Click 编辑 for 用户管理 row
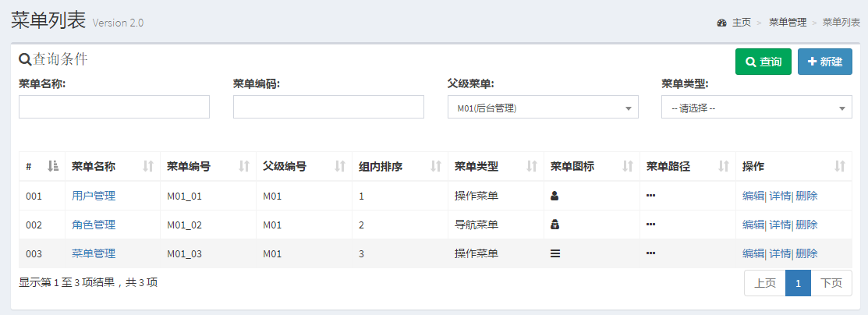The image size is (868, 315). pyautogui.click(x=753, y=196)
